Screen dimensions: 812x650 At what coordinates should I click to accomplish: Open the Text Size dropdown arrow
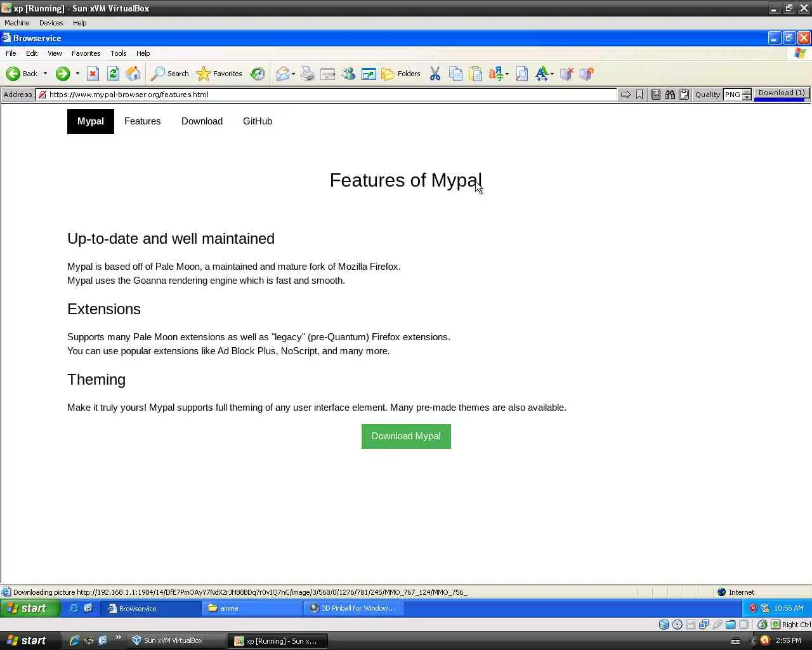click(552, 74)
